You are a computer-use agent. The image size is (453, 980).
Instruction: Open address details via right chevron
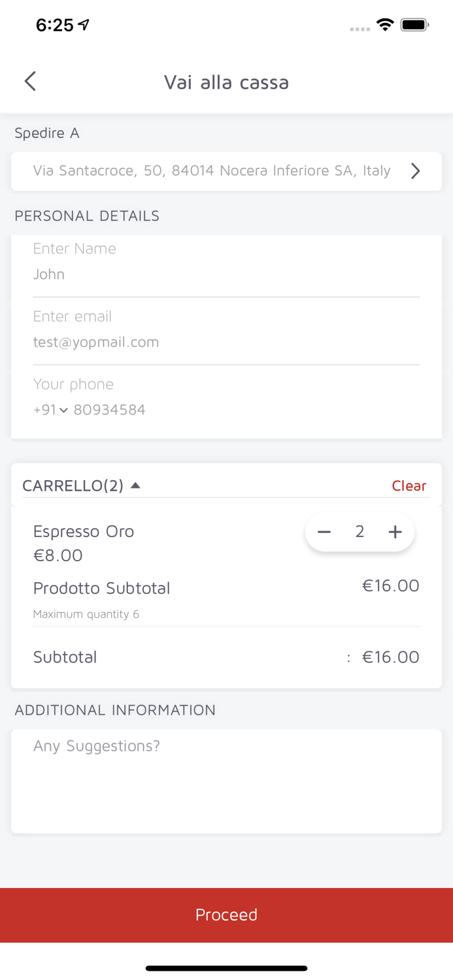[x=414, y=171]
